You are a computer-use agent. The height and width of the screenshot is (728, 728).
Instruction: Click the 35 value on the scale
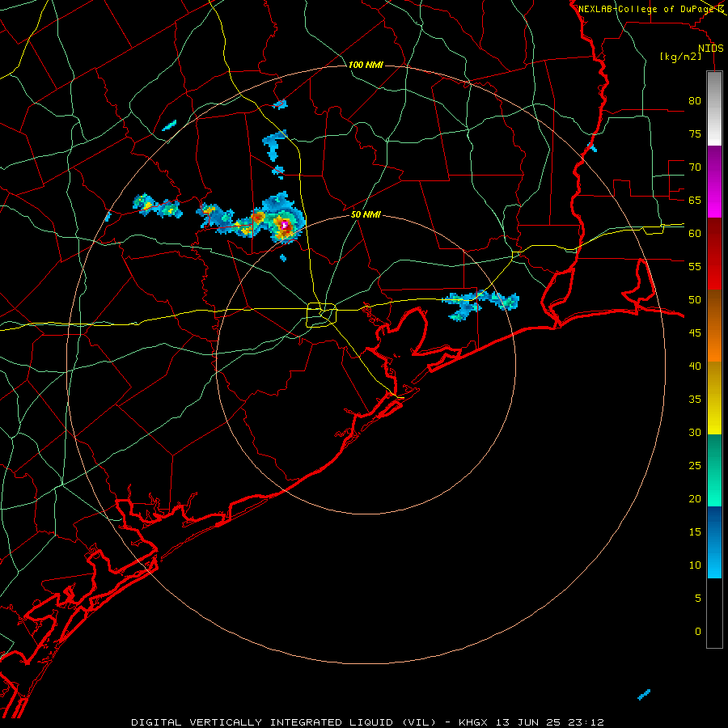695,400
